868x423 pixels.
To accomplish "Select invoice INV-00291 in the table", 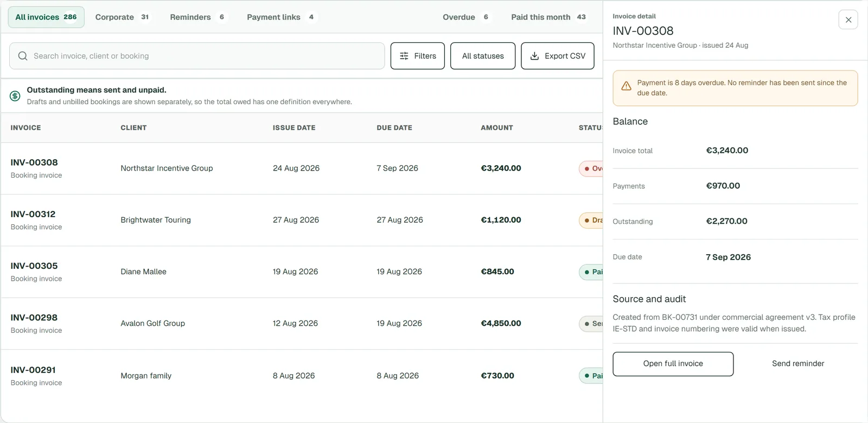I will (x=33, y=370).
